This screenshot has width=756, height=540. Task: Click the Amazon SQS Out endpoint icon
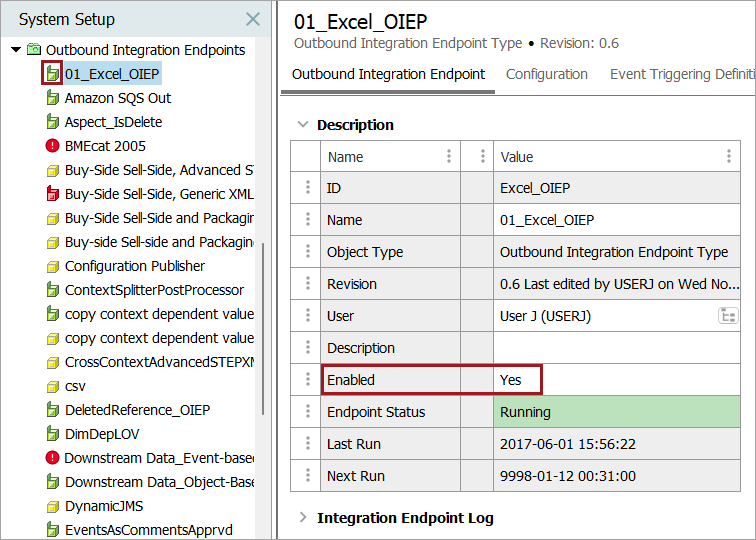(x=52, y=98)
